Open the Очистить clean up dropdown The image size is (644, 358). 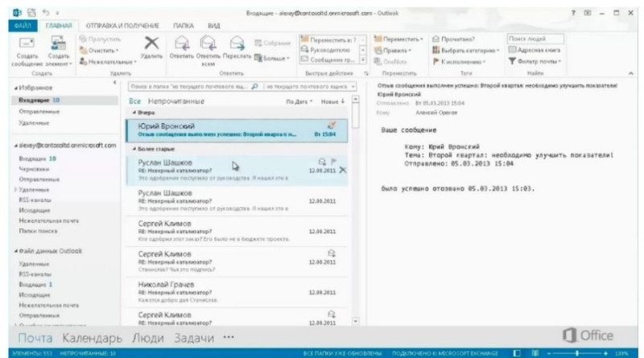pyautogui.click(x=99, y=51)
